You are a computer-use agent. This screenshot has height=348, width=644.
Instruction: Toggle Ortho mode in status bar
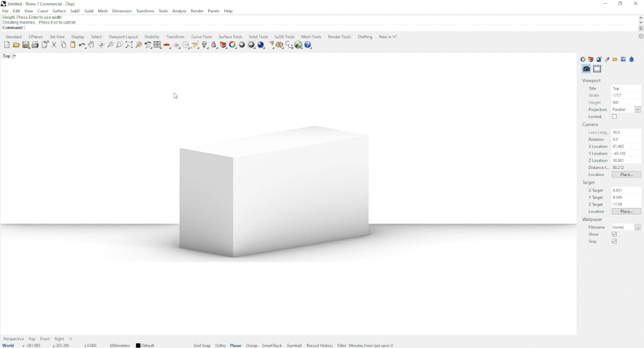(x=221, y=345)
